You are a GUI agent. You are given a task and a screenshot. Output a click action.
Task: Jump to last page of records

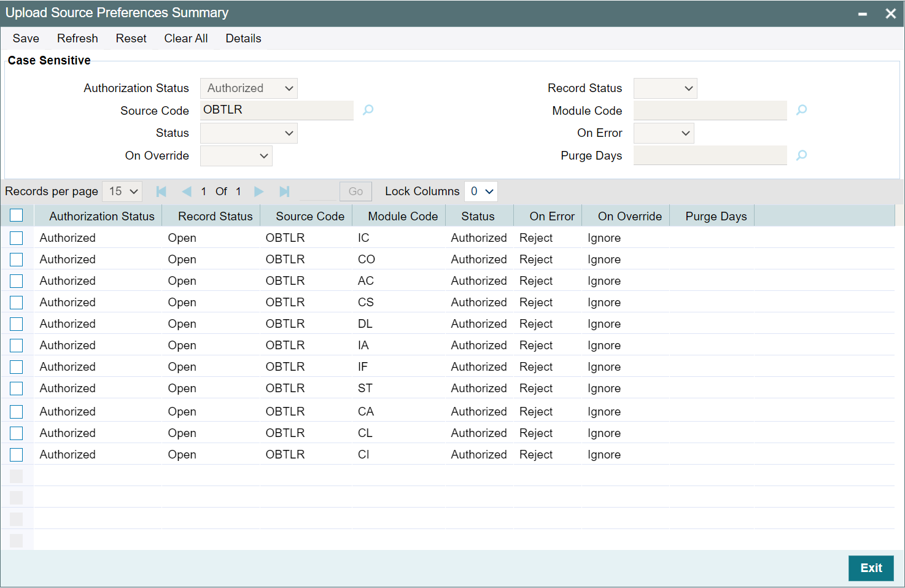point(284,191)
